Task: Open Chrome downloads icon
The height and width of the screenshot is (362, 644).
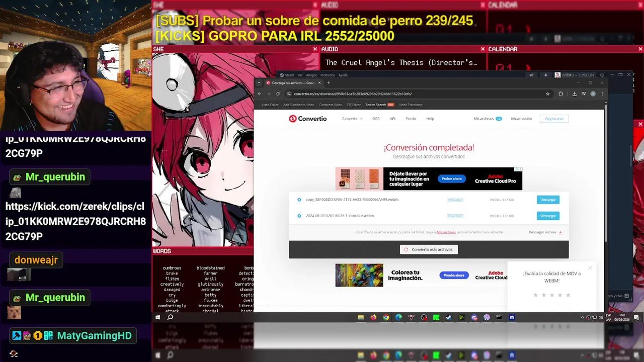Action: [574, 94]
